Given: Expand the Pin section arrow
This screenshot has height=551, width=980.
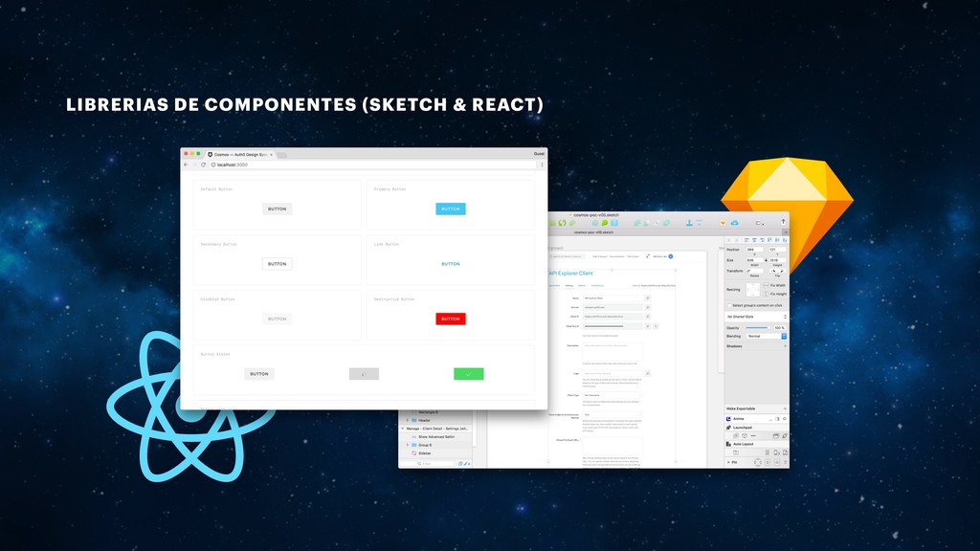Looking at the screenshot, I should click(728, 462).
